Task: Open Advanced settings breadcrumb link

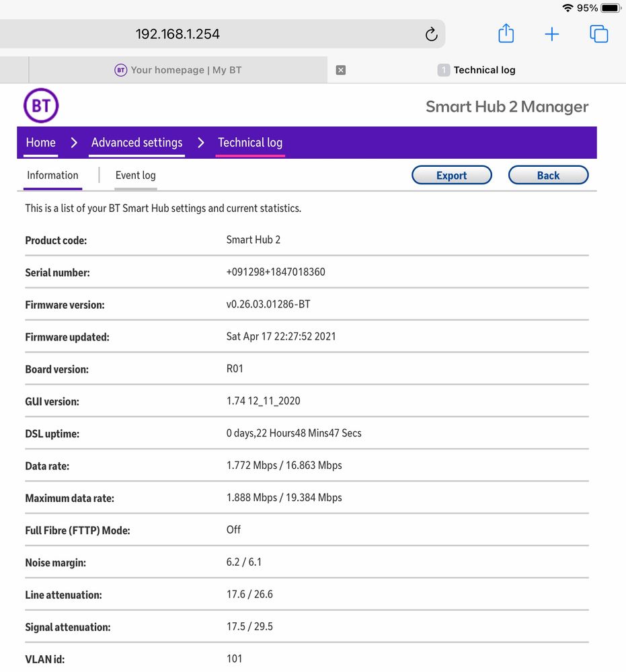Action: click(137, 143)
